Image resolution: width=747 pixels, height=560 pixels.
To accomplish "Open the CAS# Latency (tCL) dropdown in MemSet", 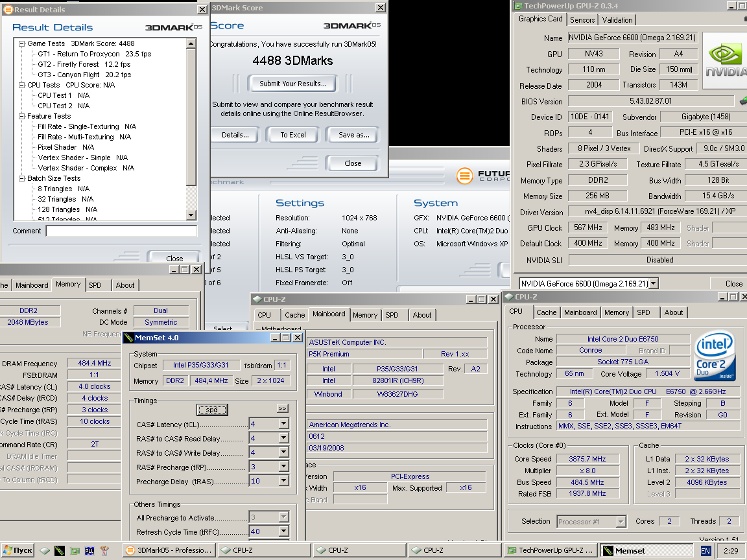I will point(283,423).
